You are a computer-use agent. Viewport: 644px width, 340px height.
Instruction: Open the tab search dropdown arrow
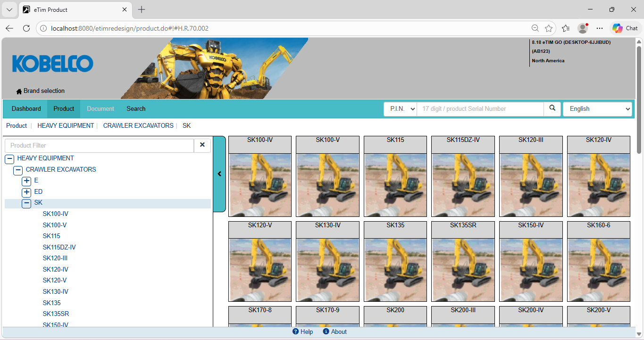point(9,9)
